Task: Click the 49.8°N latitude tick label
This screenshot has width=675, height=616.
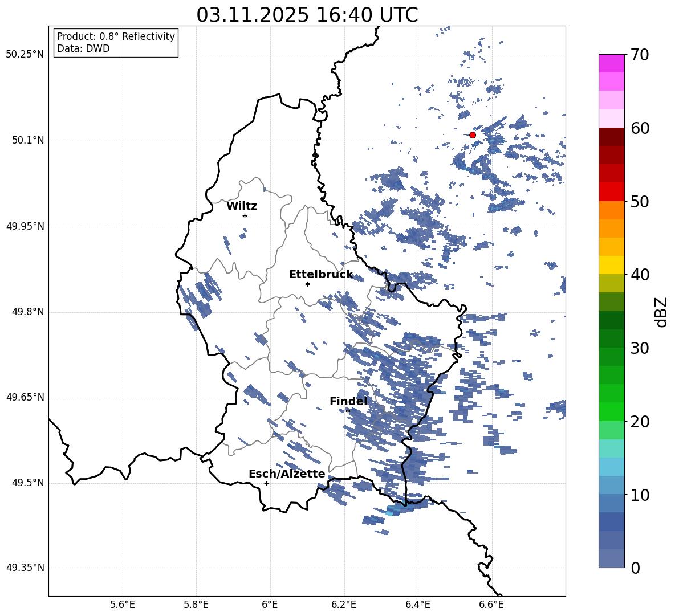Action: pyautogui.click(x=27, y=312)
